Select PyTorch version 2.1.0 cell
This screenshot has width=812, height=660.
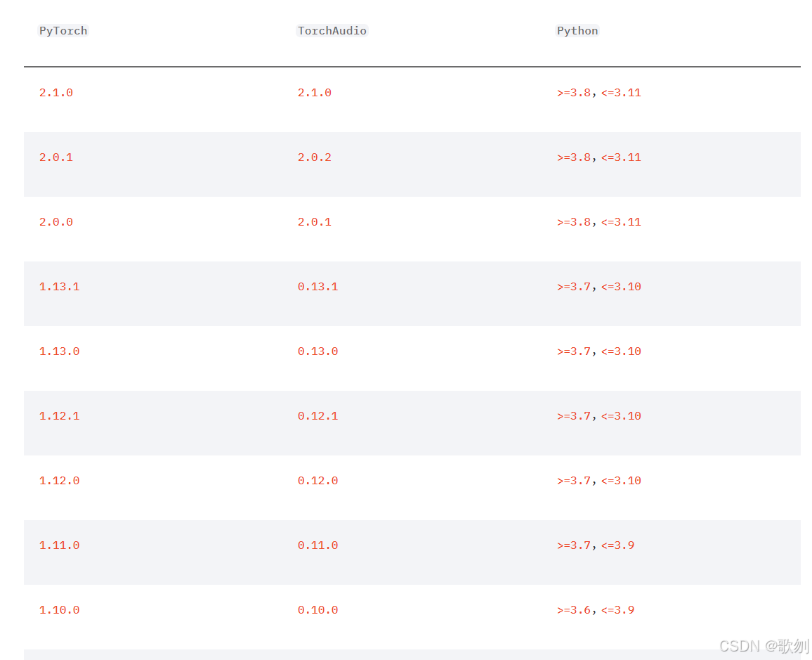(56, 93)
